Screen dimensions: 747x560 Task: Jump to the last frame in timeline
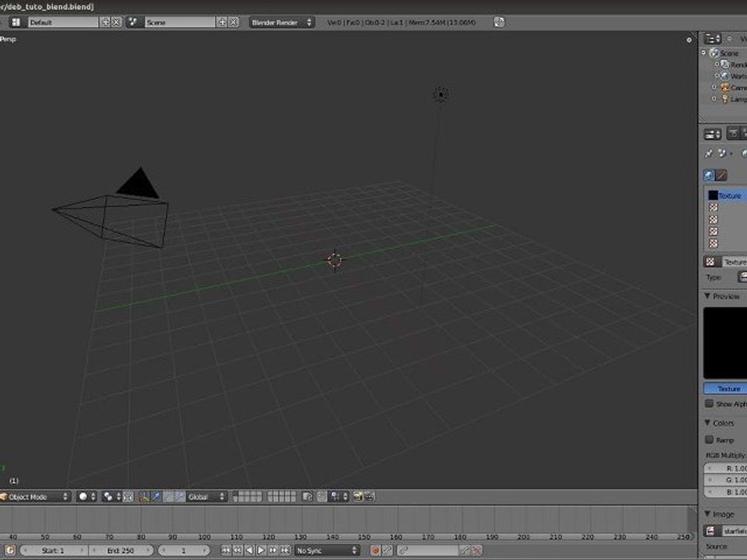coord(285,551)
